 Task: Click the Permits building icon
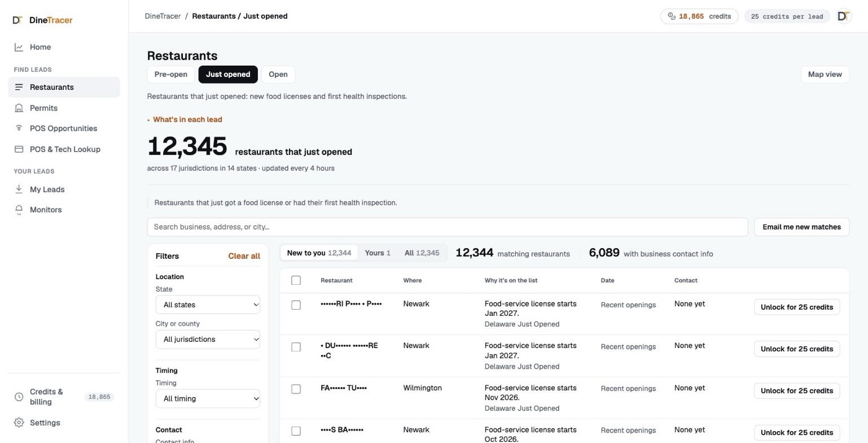pos(19,108)
